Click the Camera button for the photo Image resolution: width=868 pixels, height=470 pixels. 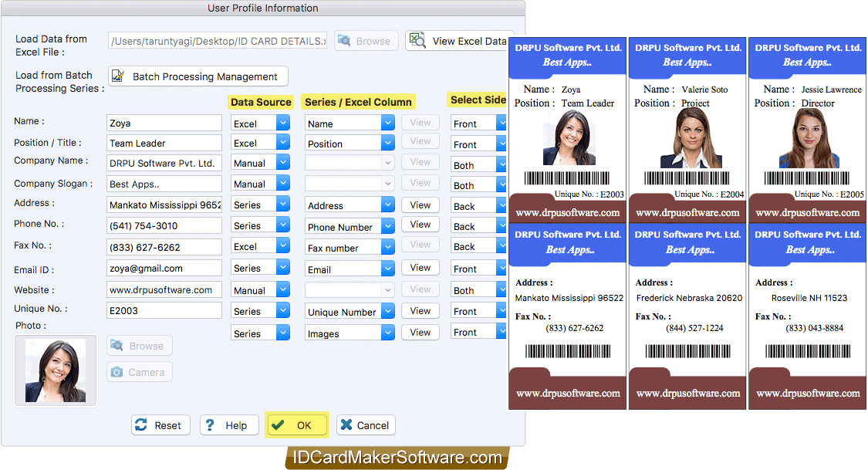click(140, 372)
